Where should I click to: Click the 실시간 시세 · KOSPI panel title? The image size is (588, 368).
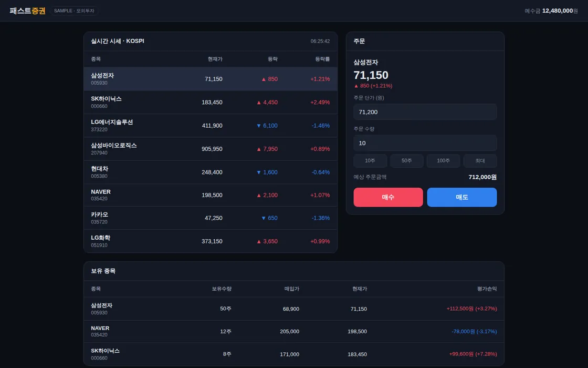tap(118, 41)
